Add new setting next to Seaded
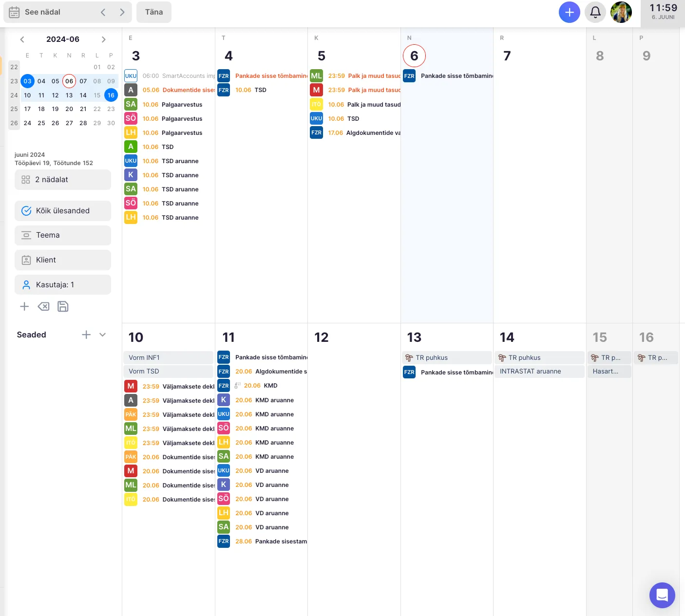685x616 pixels. pos(86,335)
